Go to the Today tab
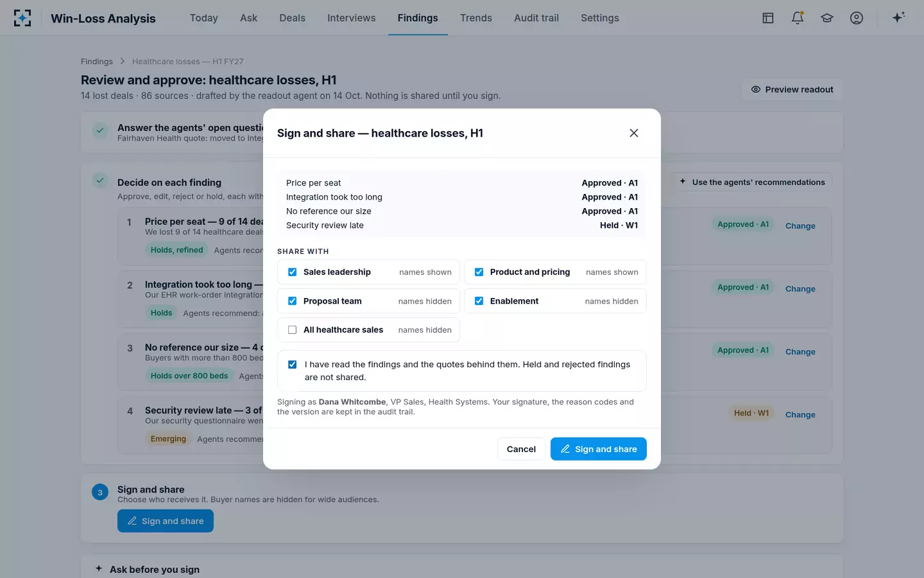This screenshot has width=924, height=578. [204, 18]
